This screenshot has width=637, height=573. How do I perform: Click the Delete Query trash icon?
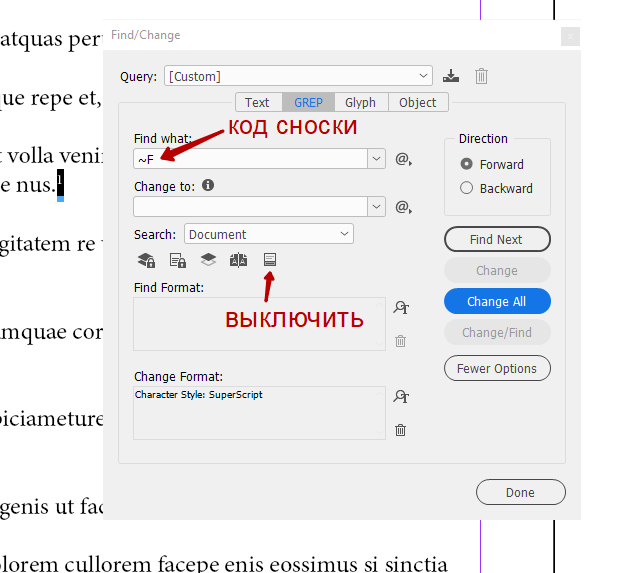(x=481, y=76)
